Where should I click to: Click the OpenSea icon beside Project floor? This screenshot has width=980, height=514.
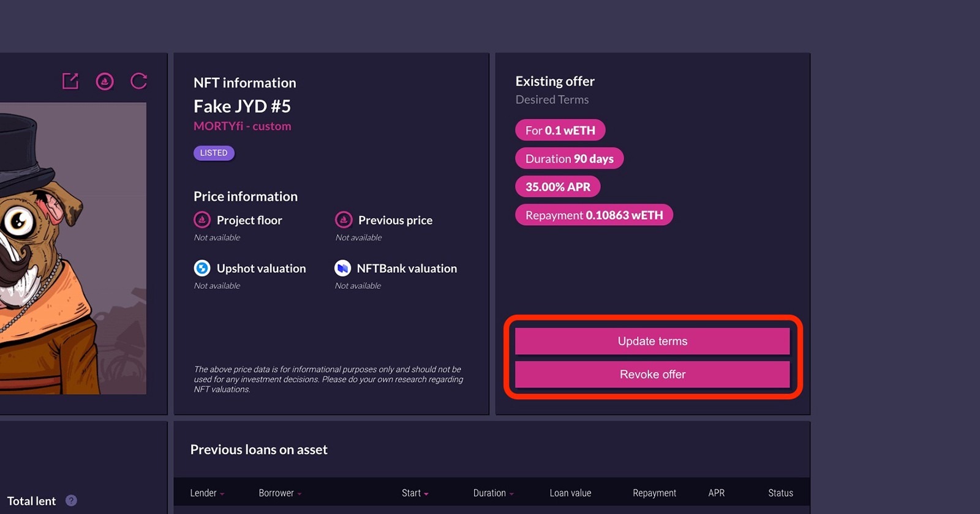[x=202, y=219]
